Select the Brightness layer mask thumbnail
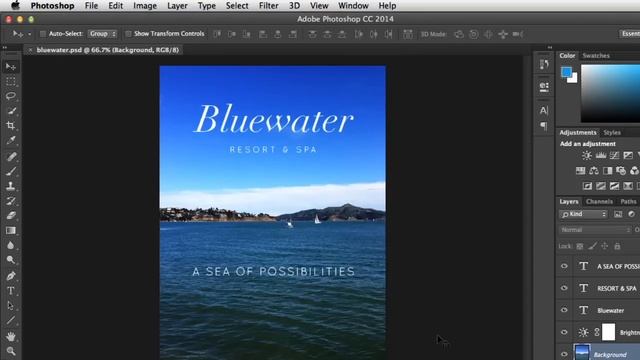The width and height of the screenshot is (640, 360). coord(608,332)
